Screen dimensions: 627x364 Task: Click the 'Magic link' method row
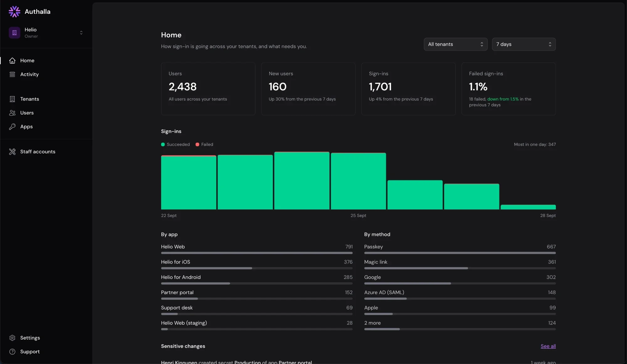[x=460, y=264]
